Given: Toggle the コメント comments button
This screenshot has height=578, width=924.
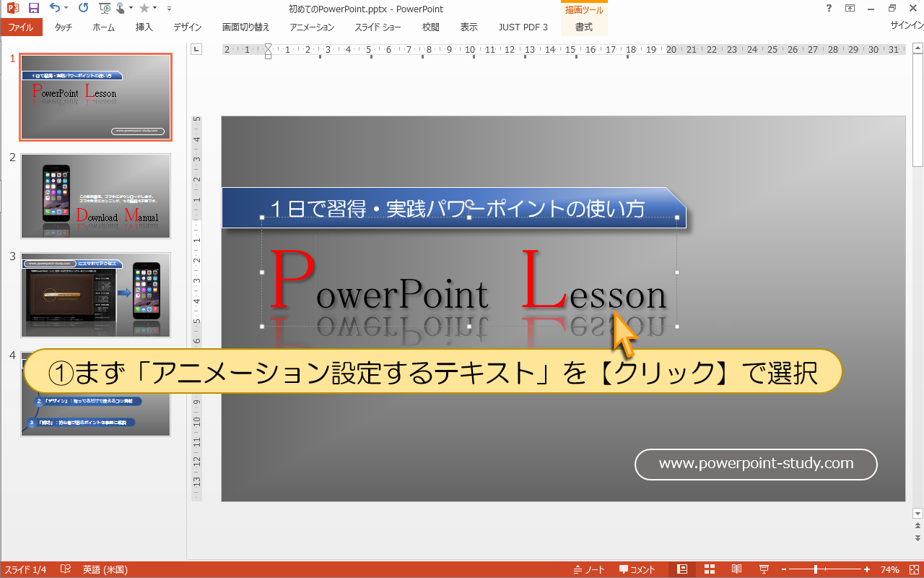Looking at the screenshot, I should pyautogui.click(x=637, y=569).
